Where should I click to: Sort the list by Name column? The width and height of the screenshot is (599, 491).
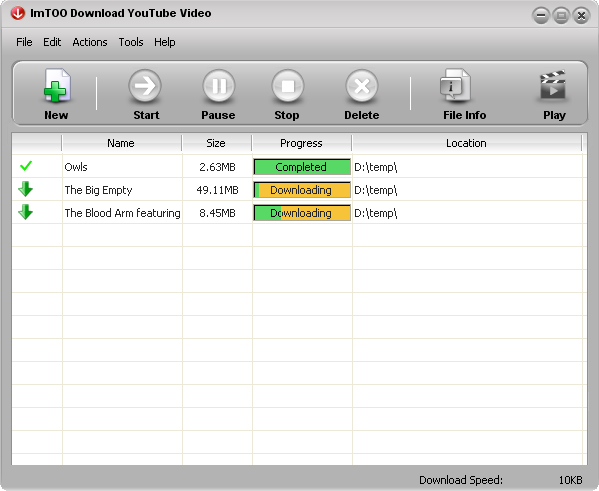121,143
